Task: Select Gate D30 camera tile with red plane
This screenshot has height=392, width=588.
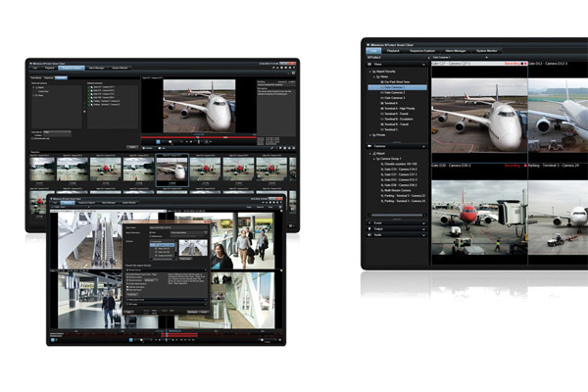Action: 479,218
